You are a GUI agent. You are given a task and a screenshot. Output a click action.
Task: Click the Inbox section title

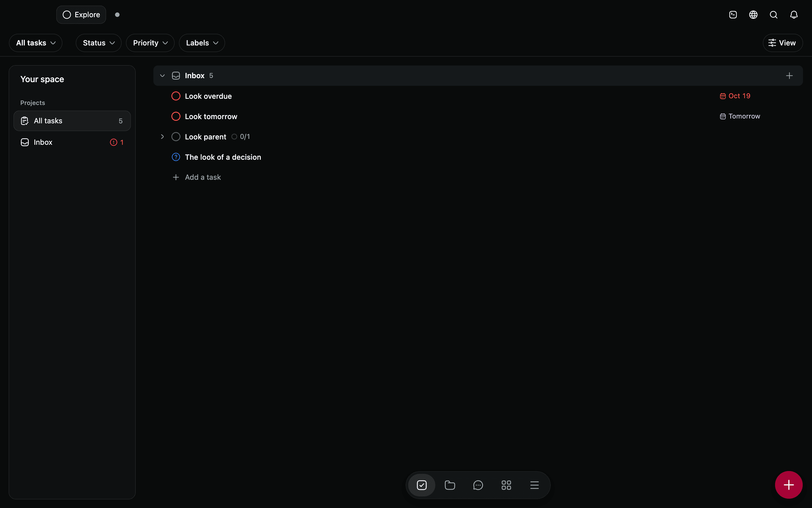coord(195,76)
